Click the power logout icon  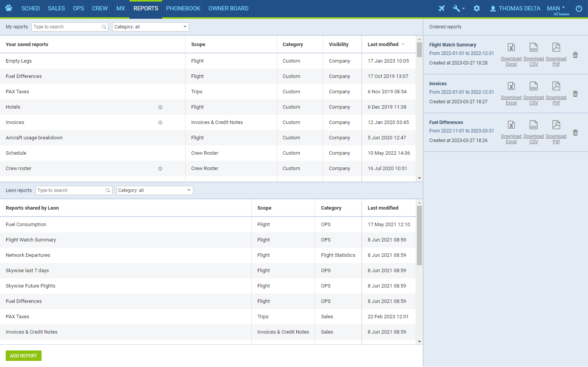click(579, 8)
